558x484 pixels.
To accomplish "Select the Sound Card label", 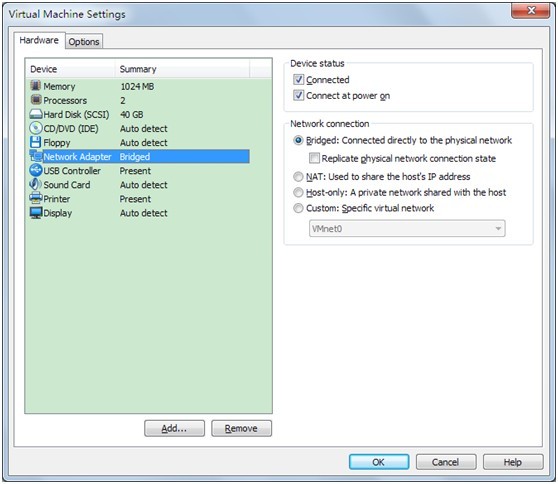I will click(67, 185).
